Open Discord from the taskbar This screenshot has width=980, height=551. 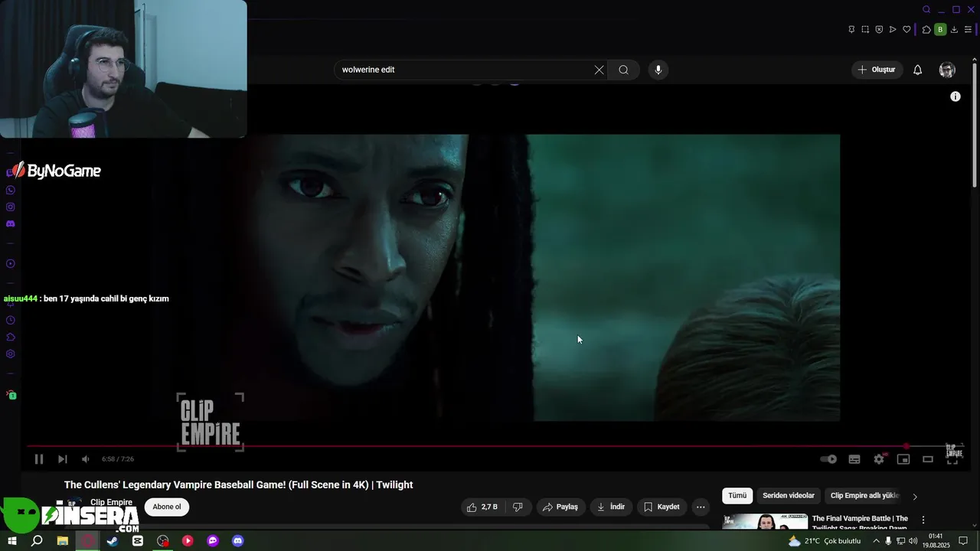coord(238,541)
